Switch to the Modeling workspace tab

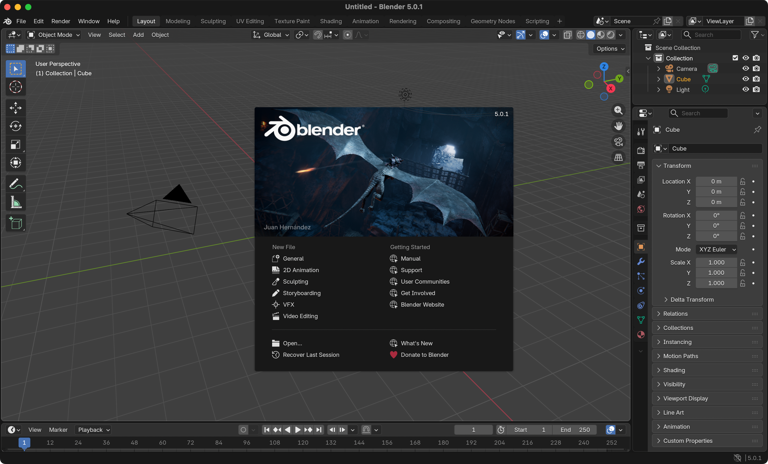click(178, 21)
